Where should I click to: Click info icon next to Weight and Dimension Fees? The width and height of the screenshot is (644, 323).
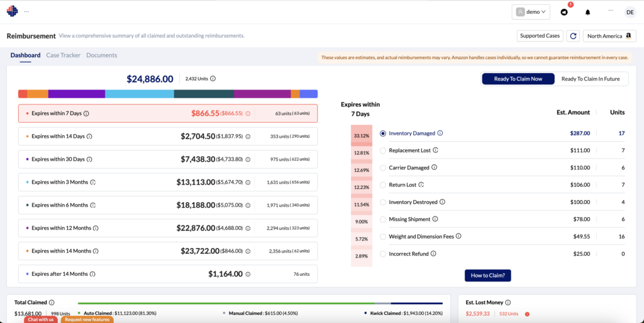[458, 236]
